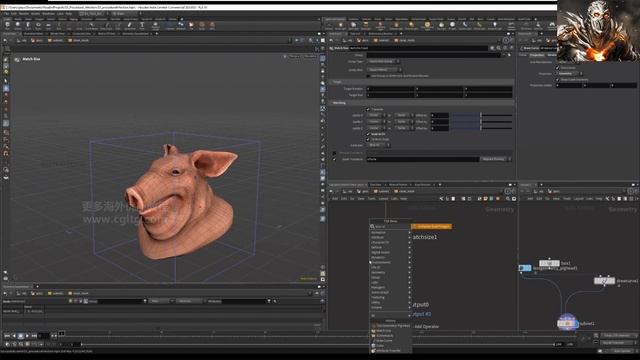This screenshot has height=360, width=640.
Task: Adjust the Offset X slider
Action: [481, 116]
